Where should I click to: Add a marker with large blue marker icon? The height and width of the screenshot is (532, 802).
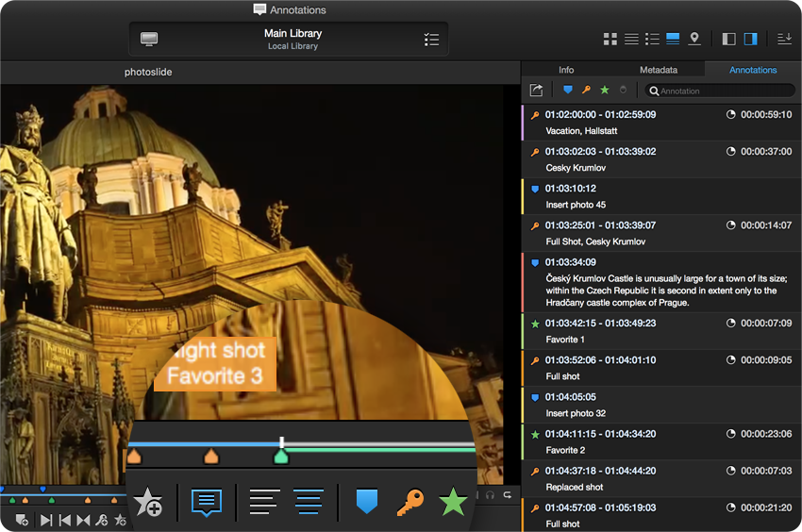tap(366, 501)
